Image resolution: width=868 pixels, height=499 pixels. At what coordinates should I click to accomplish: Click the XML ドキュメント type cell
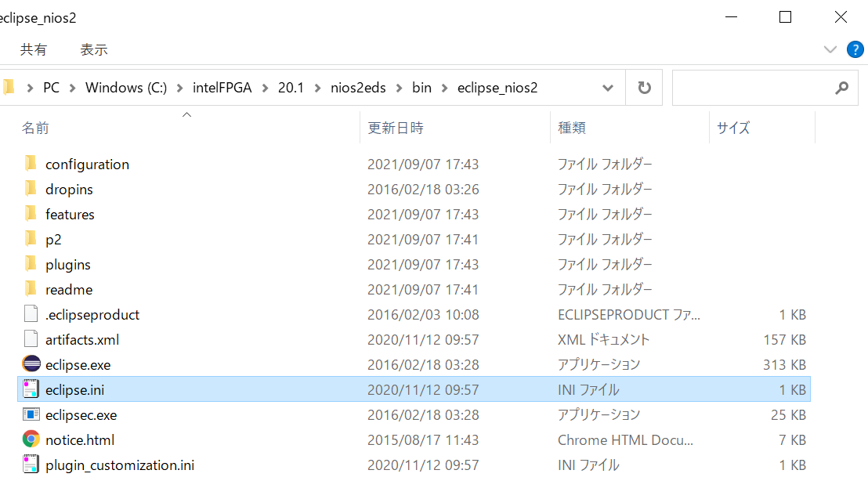click(x=603, y=339)
